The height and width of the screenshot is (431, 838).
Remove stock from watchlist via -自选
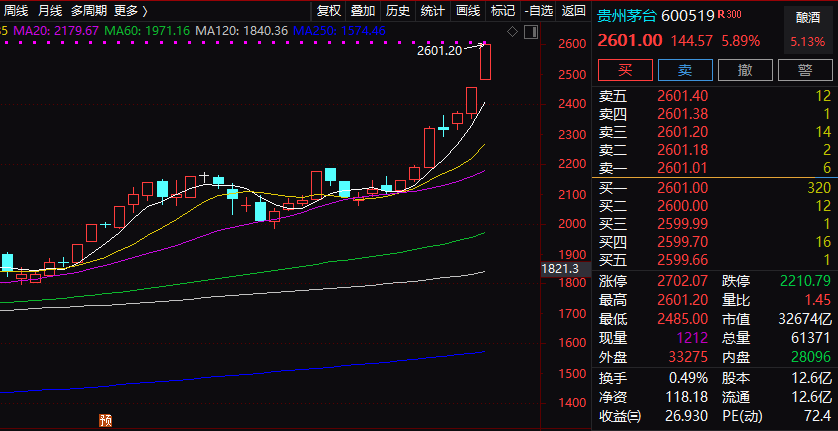point(538,11)
